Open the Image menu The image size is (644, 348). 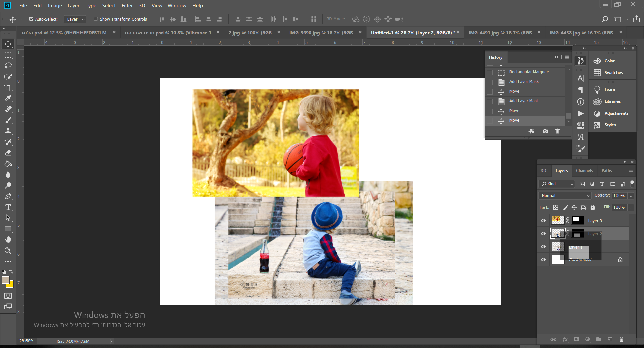55,6
